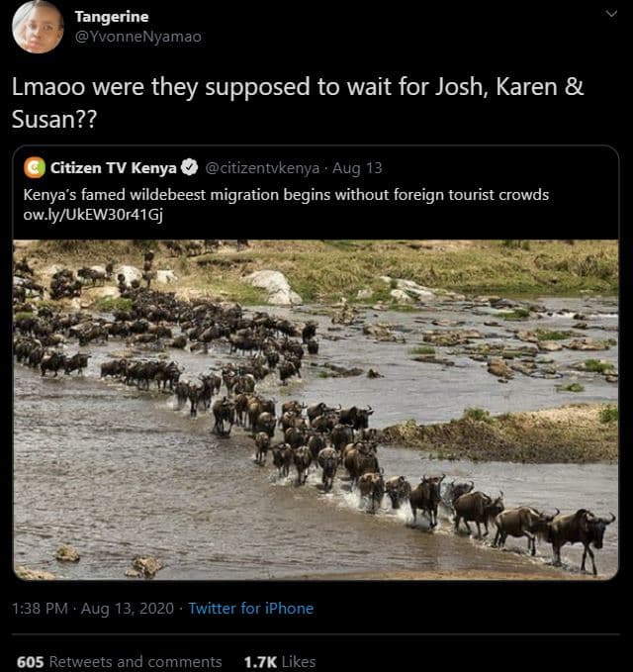Follow the ow.ly/UkEW30r41Gj link
Viewport: 633px width, 672px height.
click(x=84, y=215)
